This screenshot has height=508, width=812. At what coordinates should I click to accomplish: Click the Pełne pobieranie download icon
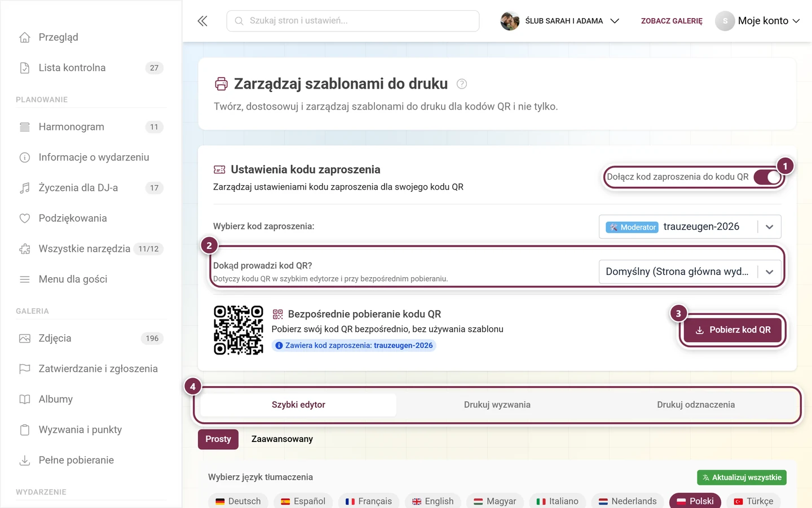coord(25,461)
